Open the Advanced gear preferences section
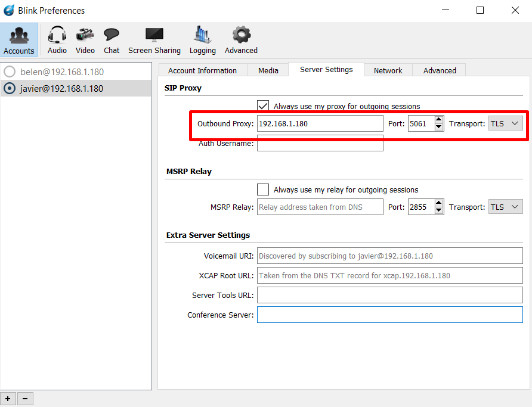The width and height of the screenshot is (532, 407). [241, 40]
